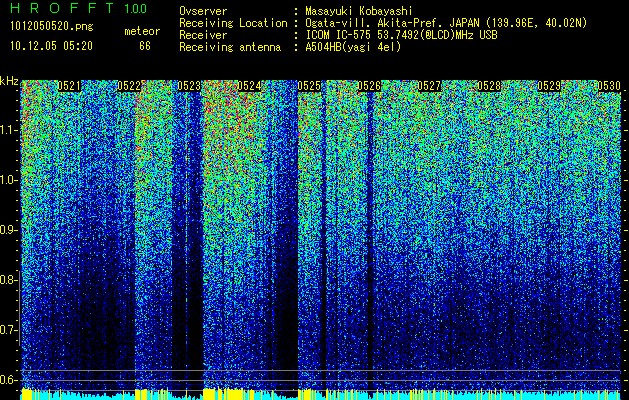Viewport: 629px width, 400px height.
Task: Click the Receiving antenna field label
Action: (230, 47)
